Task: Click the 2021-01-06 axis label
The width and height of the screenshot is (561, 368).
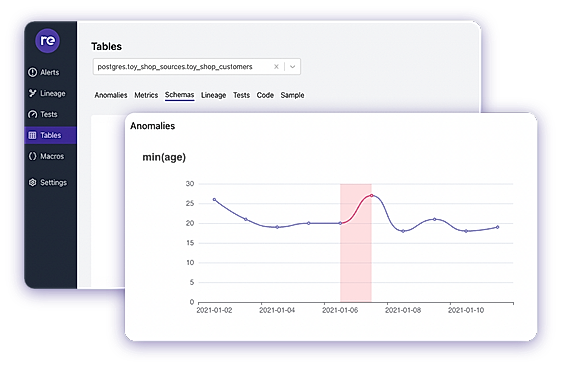Action: tap(340, 310)
